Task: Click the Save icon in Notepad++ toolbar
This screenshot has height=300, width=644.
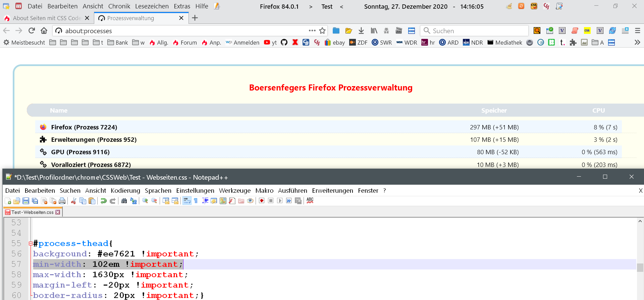Action: [x=26, y=201]
